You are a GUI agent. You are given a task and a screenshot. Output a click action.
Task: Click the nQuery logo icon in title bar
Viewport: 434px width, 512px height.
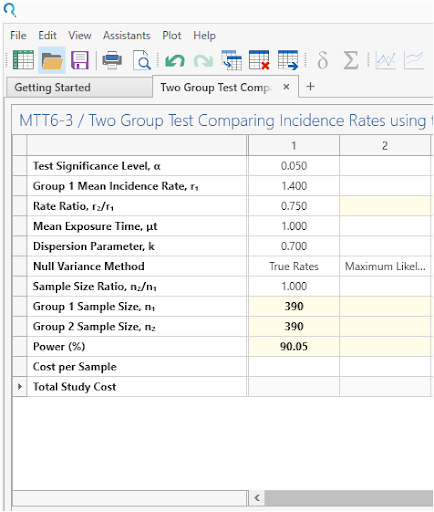(10, 9)
